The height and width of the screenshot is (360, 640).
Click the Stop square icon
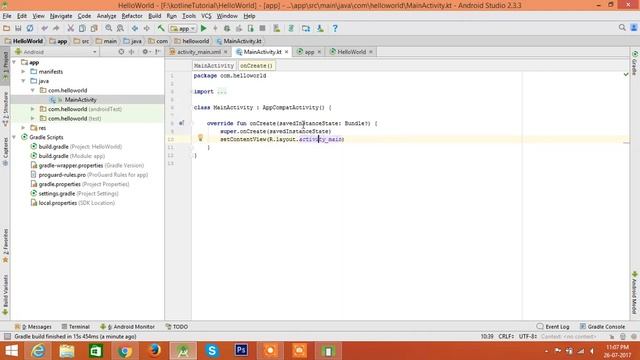point(262,28)
